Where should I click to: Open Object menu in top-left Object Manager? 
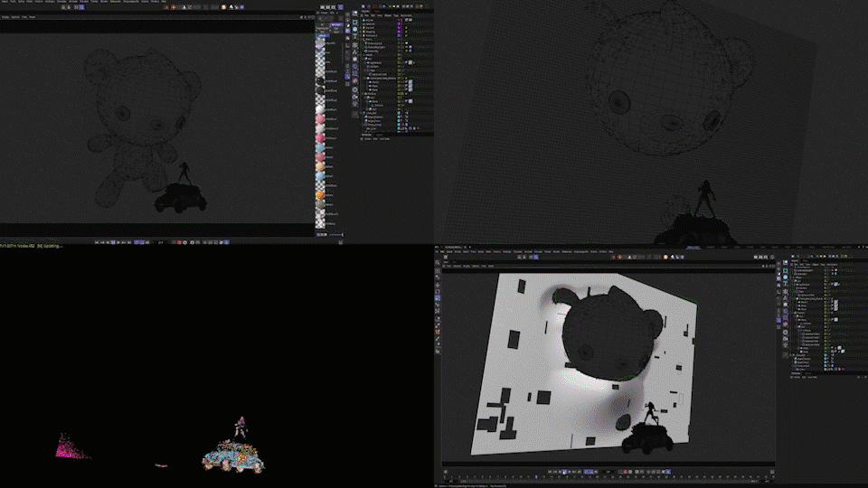388,15
